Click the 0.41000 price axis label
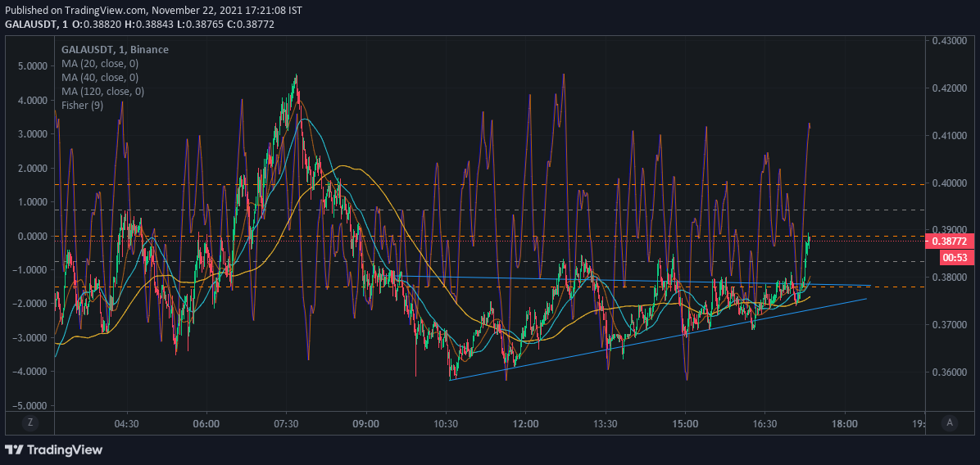This screenshot has width=980, height=465. point(950,135)
